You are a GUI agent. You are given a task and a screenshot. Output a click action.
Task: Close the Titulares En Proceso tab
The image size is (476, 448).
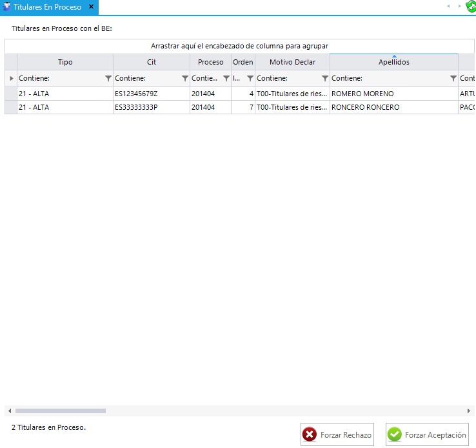91,6
